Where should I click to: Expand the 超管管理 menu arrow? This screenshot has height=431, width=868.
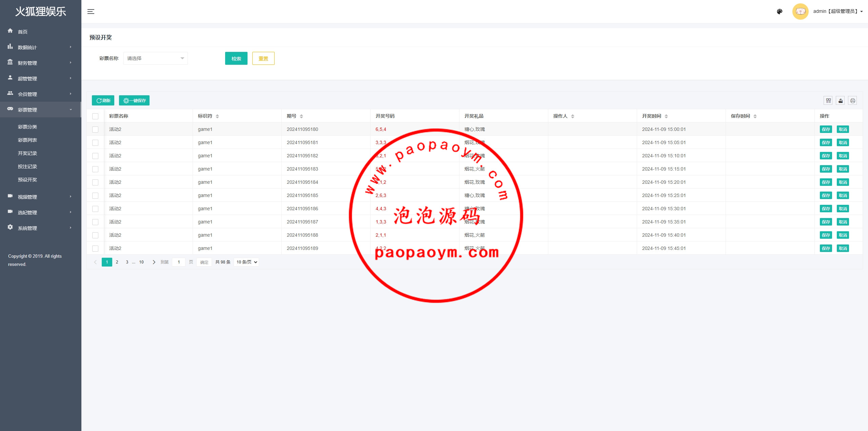click(71, 78)
